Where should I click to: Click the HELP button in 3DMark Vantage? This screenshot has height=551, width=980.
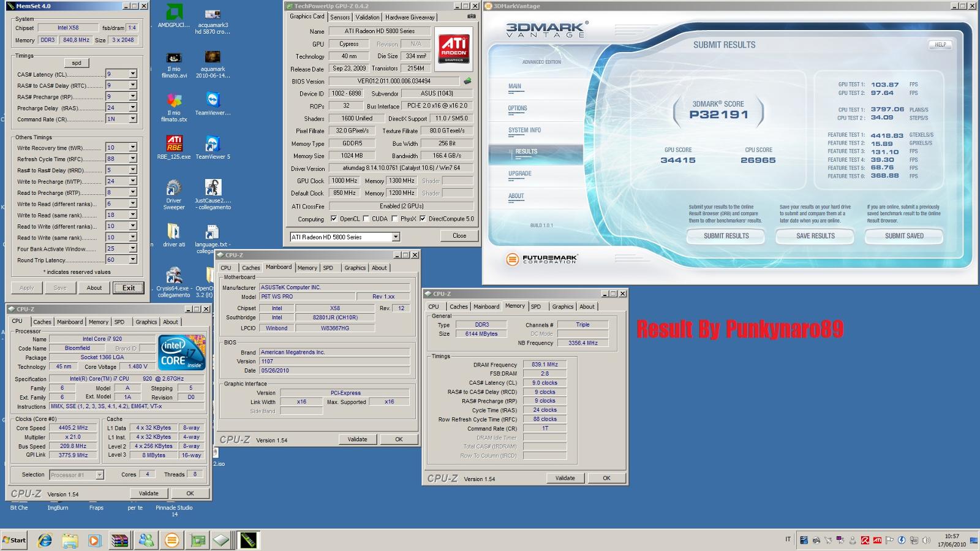point(940,45)
